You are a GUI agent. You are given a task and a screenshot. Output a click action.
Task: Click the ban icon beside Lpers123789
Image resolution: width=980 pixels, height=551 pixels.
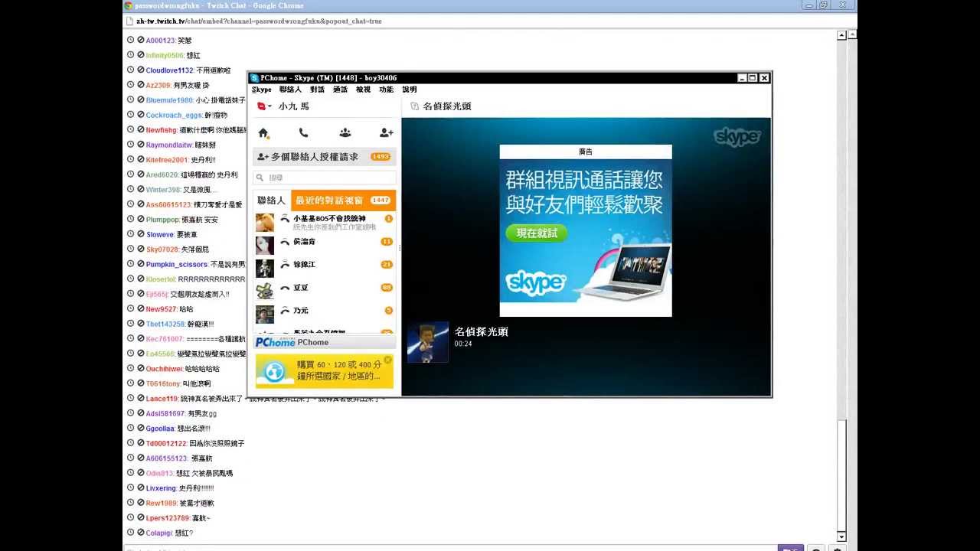141,517
